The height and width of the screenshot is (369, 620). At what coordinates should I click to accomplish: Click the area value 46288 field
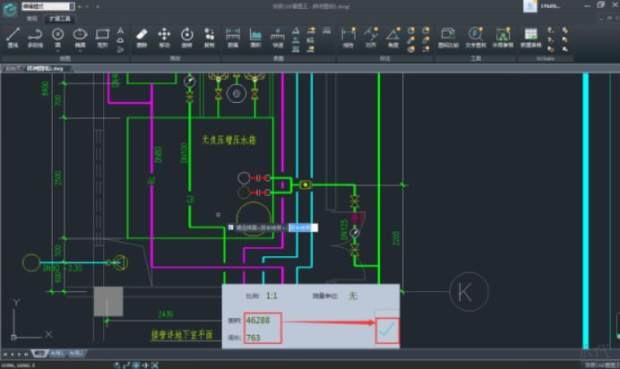pyautogui.click(x=263, y=320)
